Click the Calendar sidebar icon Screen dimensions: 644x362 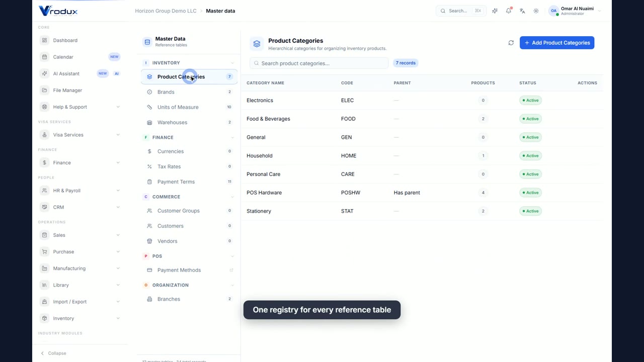(45, 57)
